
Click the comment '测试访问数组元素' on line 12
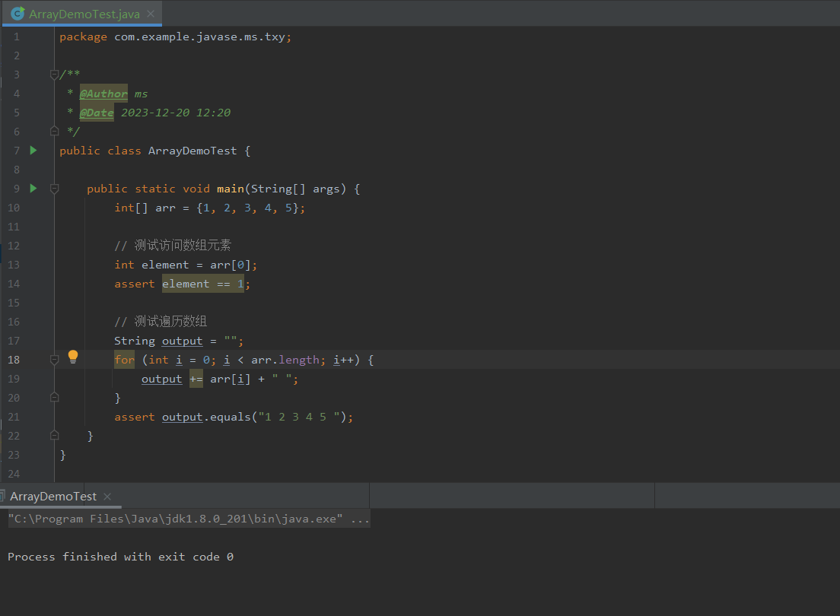pyautogui.click(x=183, y=246)
